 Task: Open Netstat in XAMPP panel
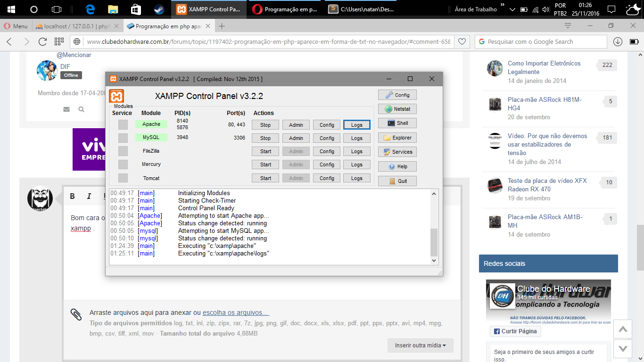[397, 109]
